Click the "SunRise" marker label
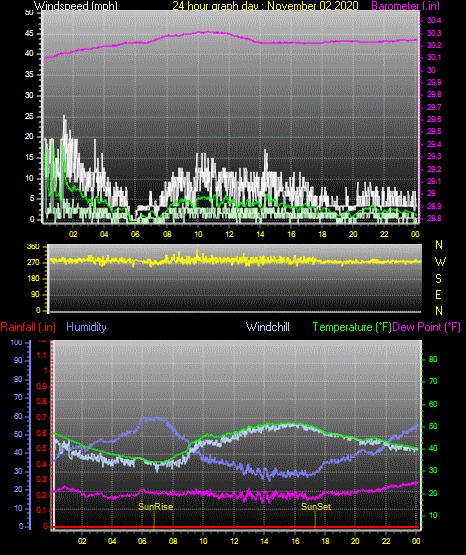This screenshot has height=555, width=466. [x=156, y=507]
